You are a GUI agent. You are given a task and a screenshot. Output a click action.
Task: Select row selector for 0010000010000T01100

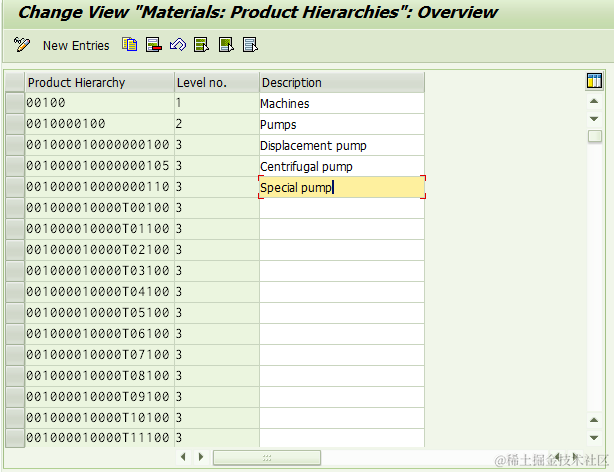(15, 230)
